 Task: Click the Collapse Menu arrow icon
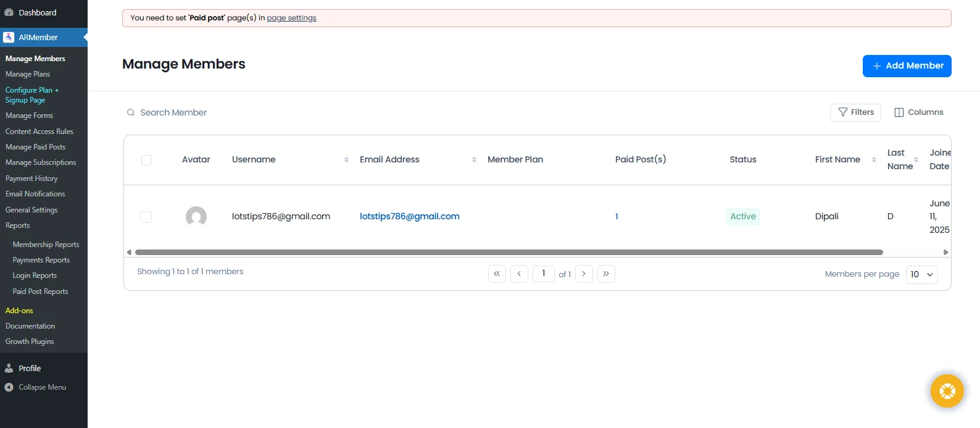coord(9,387)
